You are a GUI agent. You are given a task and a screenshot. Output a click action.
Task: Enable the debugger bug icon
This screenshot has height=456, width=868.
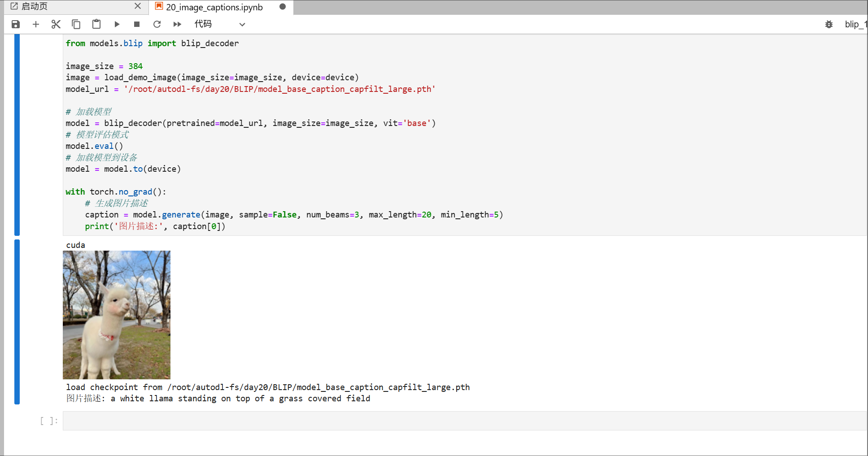(x=829, y=24)
